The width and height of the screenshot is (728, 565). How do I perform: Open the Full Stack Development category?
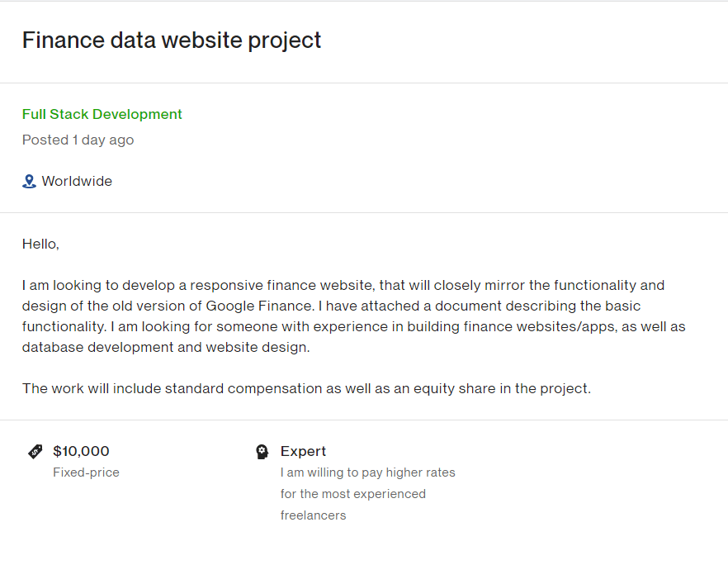(x=102, y=114)
